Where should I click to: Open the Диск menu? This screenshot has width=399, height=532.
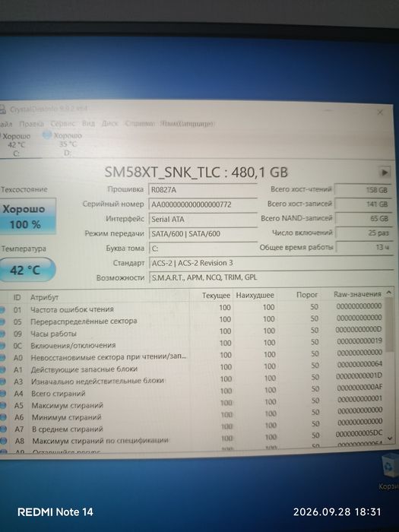(x=109, y=123)
